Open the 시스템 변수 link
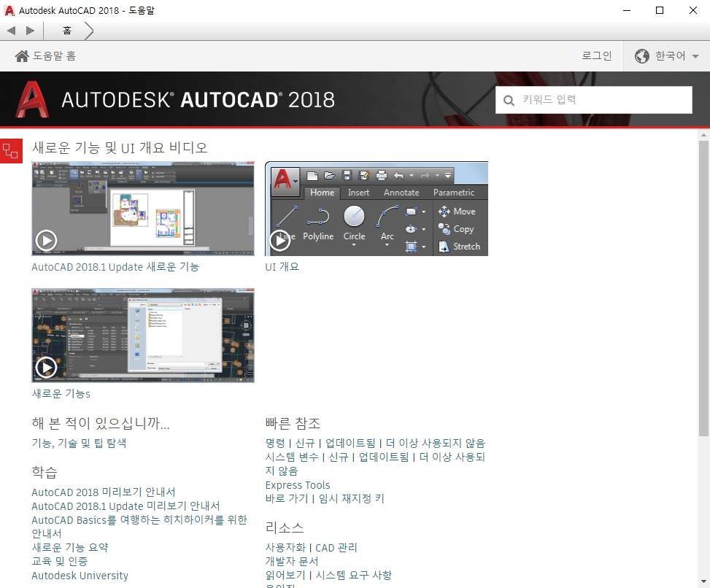This screenshot has width=710, height=588. 292,457
